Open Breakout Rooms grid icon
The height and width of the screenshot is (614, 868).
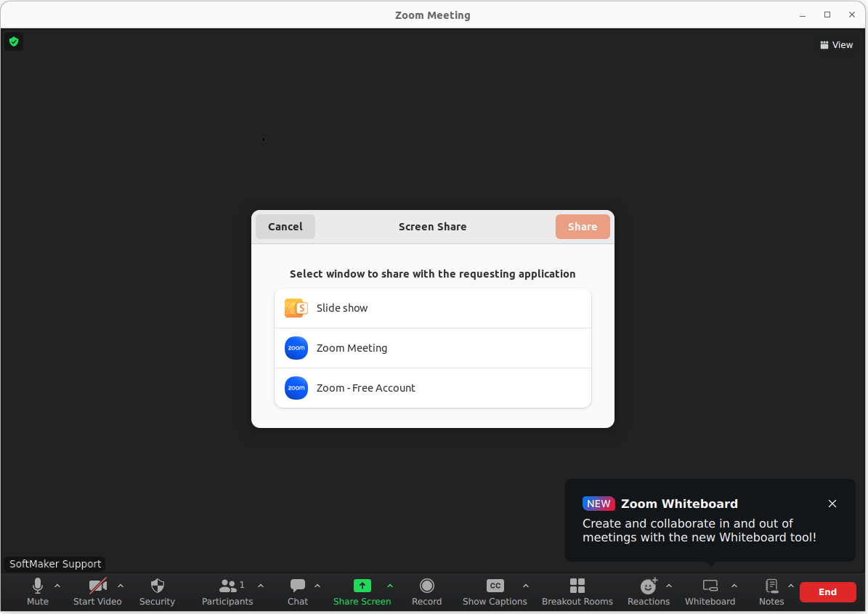577,586
